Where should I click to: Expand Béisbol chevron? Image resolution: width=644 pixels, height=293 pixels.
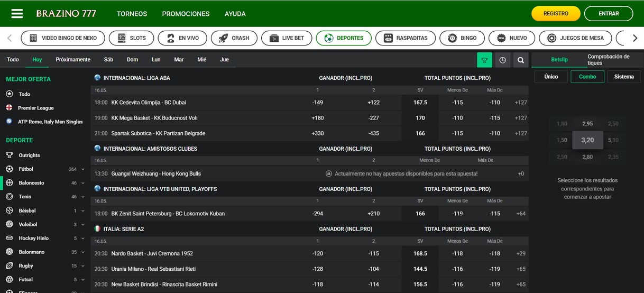coord(82,210)
